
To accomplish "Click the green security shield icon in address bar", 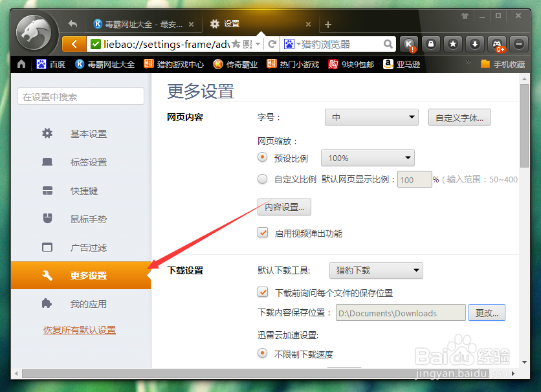I will coord(96,44).
